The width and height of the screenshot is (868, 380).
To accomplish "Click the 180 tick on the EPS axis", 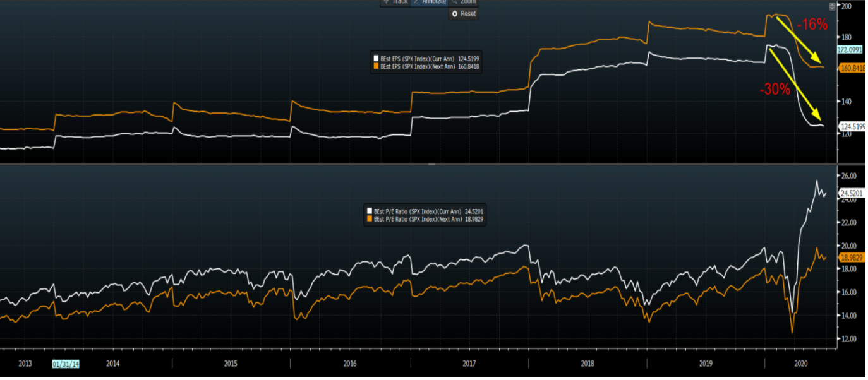I will (x=847, y=38).
